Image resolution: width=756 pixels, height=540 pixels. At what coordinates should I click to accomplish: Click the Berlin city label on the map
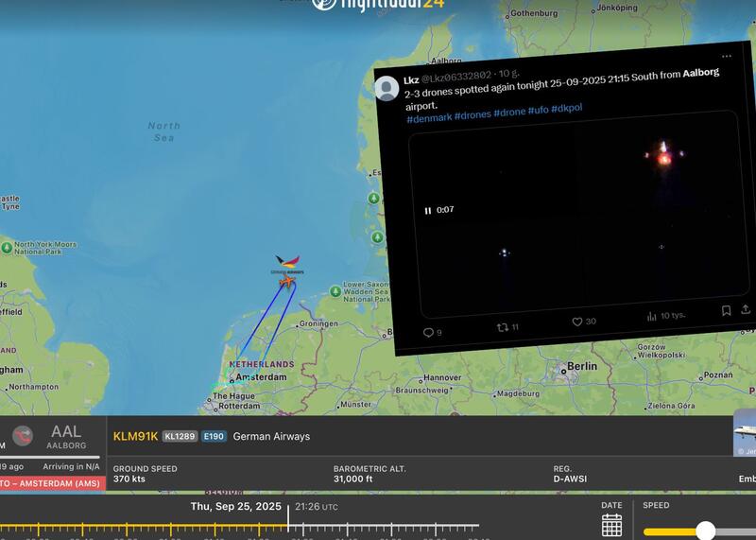(582, 366)
